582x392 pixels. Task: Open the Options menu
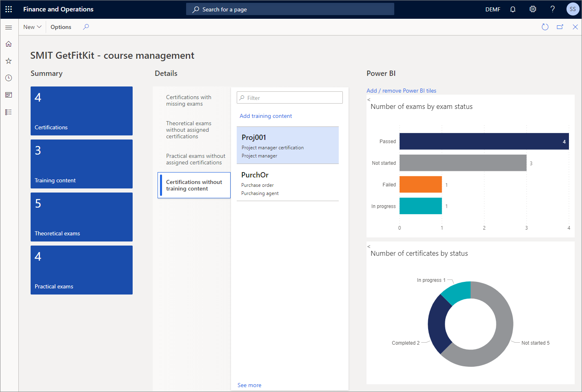tap(60, 27)
